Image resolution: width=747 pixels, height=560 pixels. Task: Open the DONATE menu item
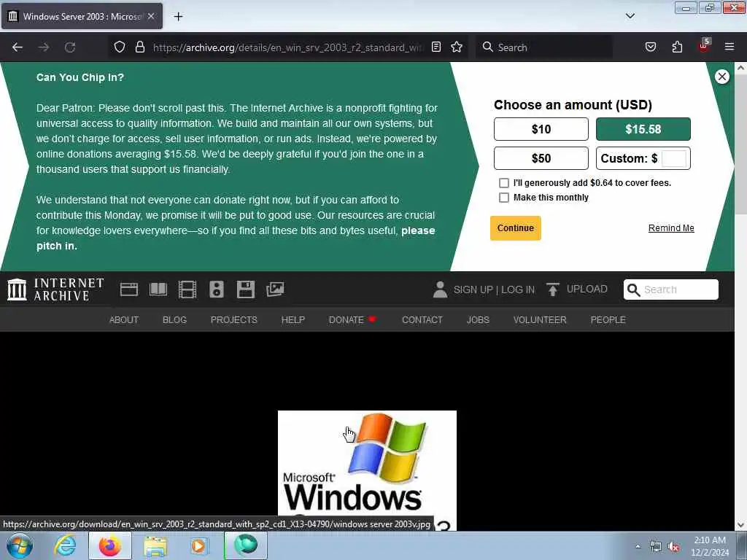[352, 320]
